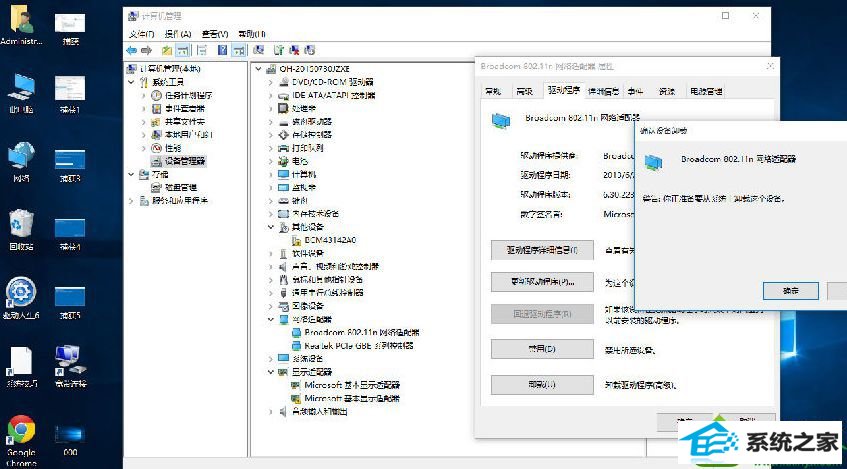
Task: Collapse the 网络适配器 Network adapters category
Action: click(x=271, y=319)
